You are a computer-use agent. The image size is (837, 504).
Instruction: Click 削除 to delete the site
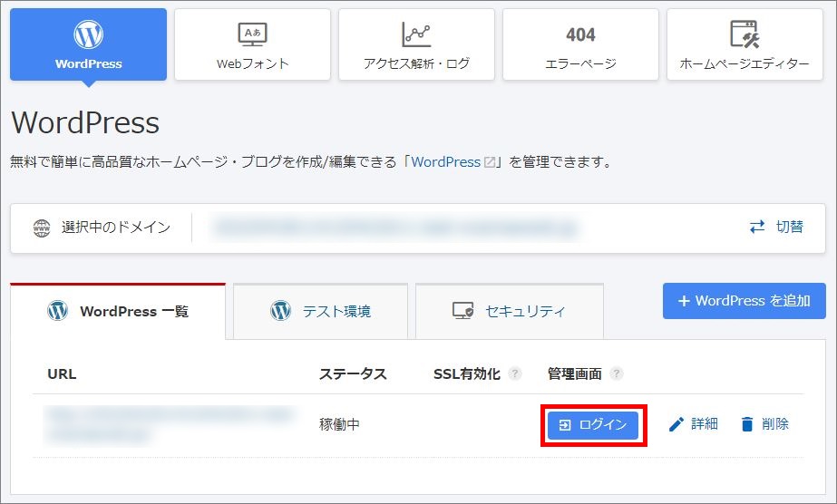765,424
